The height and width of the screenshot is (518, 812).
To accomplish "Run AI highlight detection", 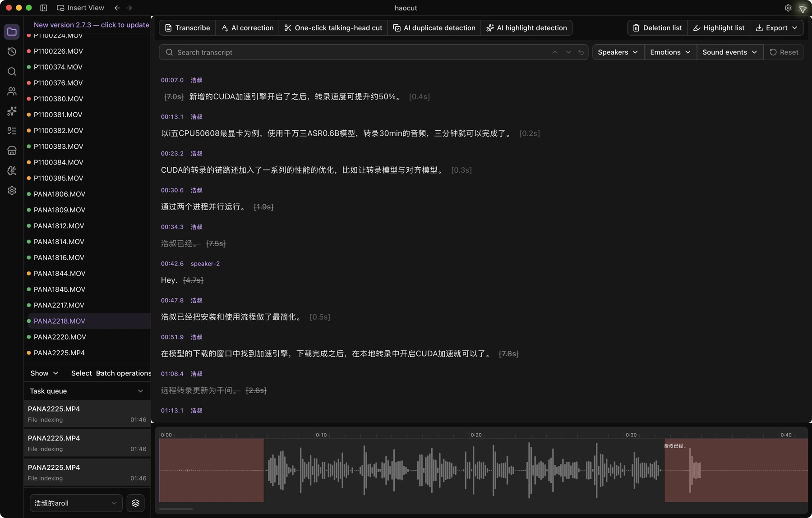I will 526,28.
